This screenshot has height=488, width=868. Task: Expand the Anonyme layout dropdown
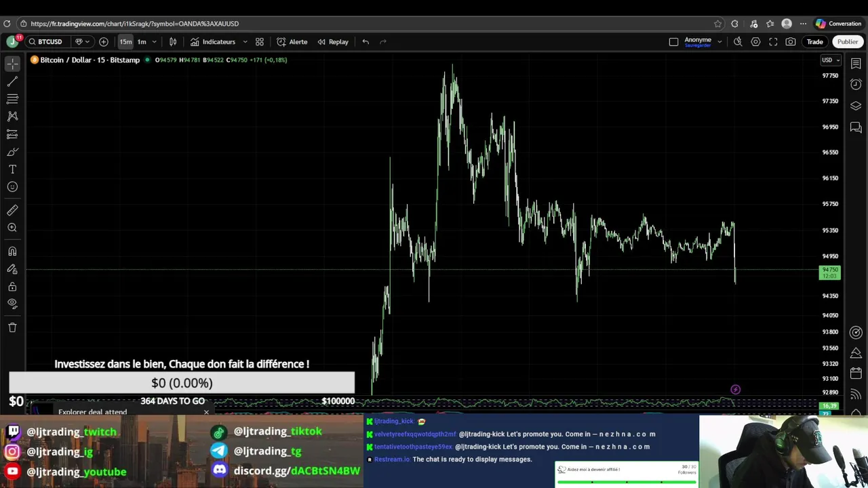719,42
